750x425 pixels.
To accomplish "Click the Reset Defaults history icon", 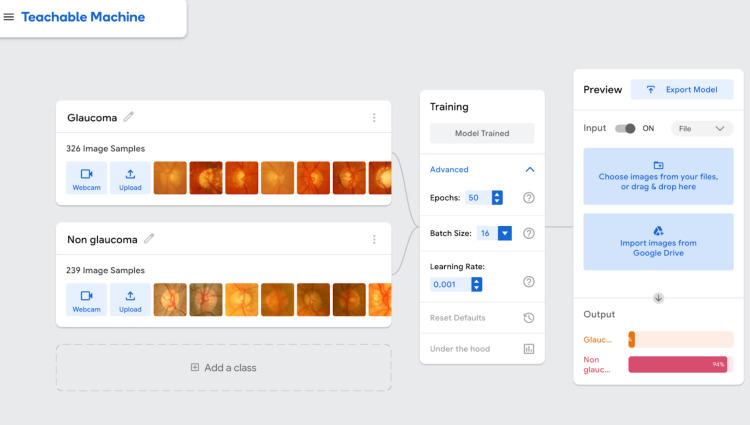I will point(529,318).
